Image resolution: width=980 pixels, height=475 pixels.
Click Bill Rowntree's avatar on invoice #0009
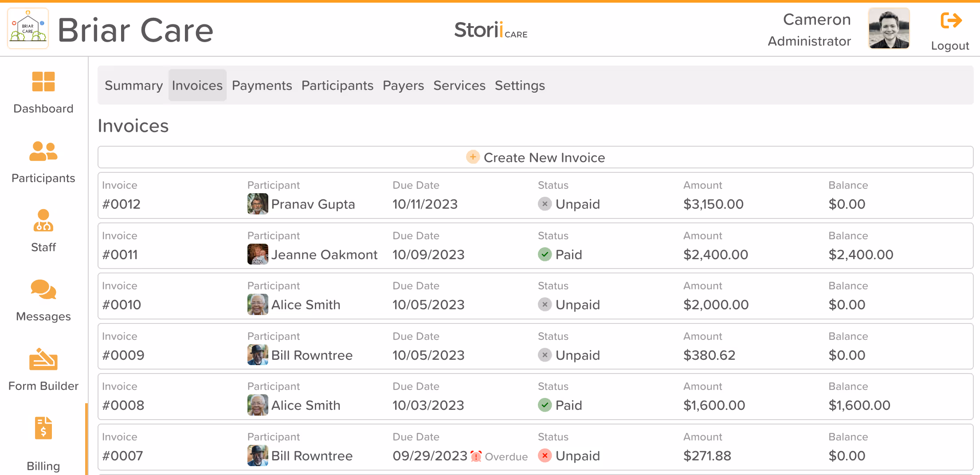258,355
